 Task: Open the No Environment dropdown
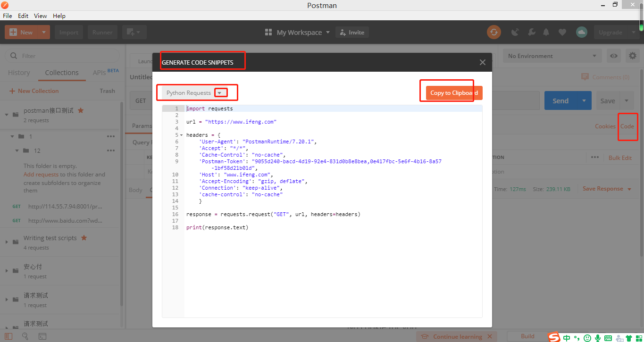point(552,56)
